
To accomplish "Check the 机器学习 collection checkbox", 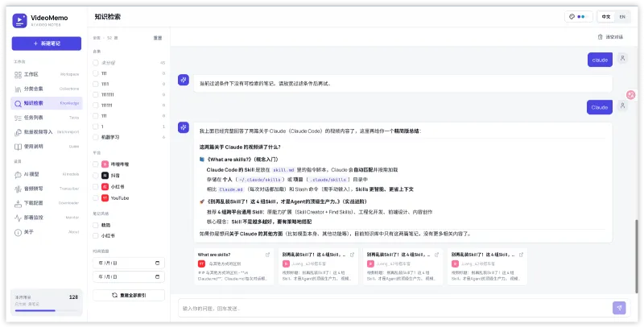I will click(96, 137).
